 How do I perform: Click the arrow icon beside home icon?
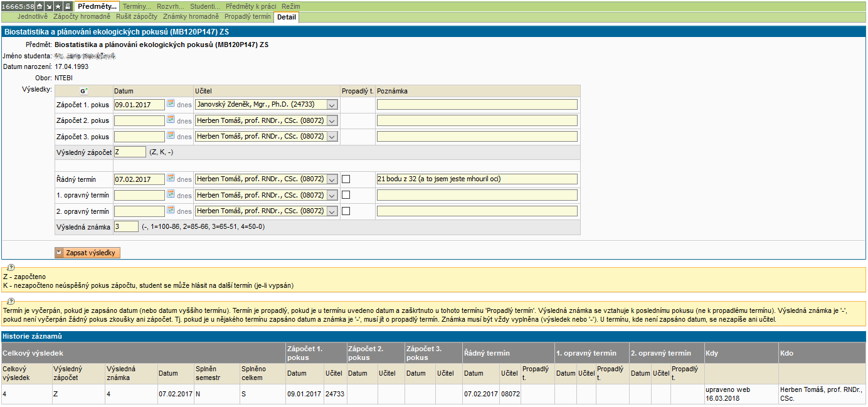pyautogui.click(x=49, y=6)
